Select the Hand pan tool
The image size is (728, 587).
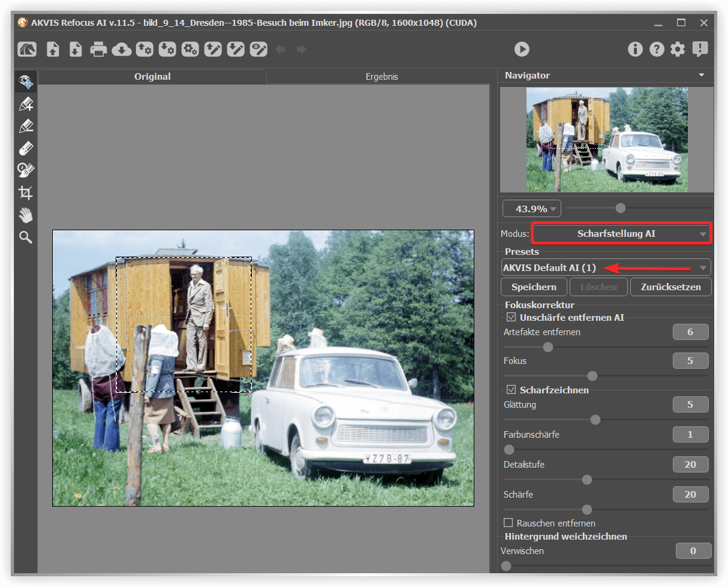coord(25,215)
